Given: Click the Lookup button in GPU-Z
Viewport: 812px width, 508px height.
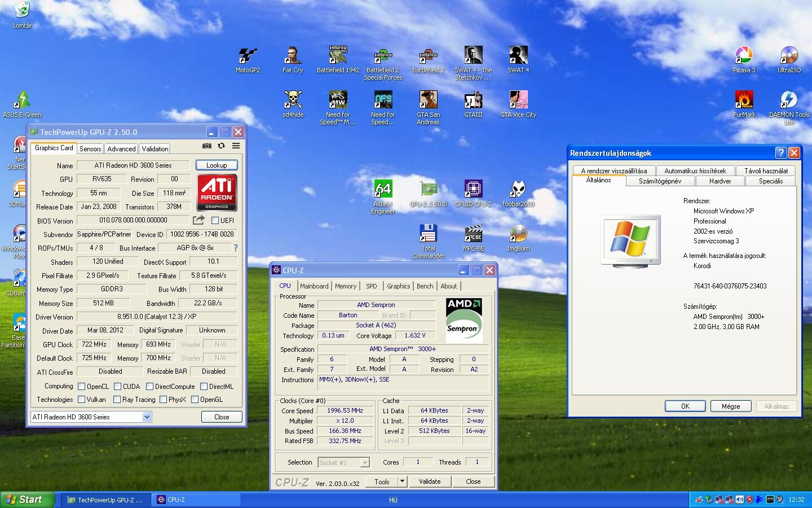Looking at the screenshot, I should (x=217, y=165).
